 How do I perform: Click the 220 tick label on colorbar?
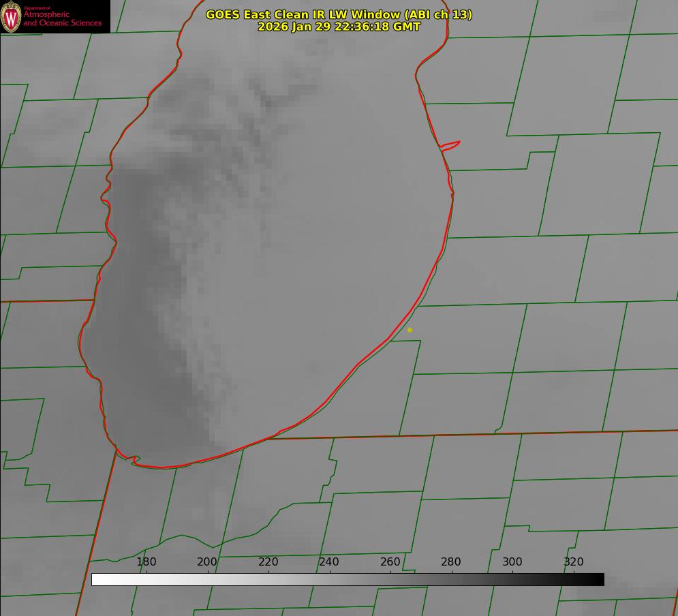click(268, 561)
